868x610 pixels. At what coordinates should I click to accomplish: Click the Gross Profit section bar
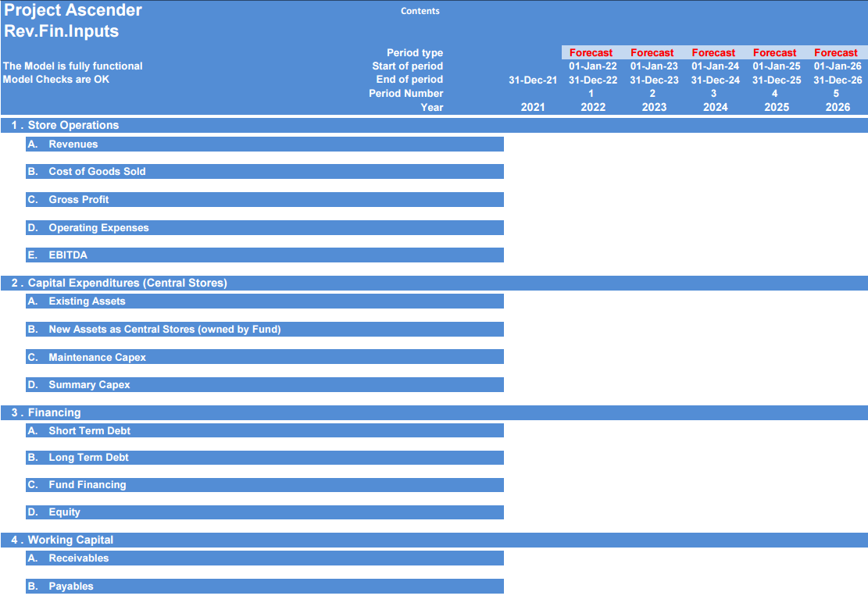tap(265, 199)
